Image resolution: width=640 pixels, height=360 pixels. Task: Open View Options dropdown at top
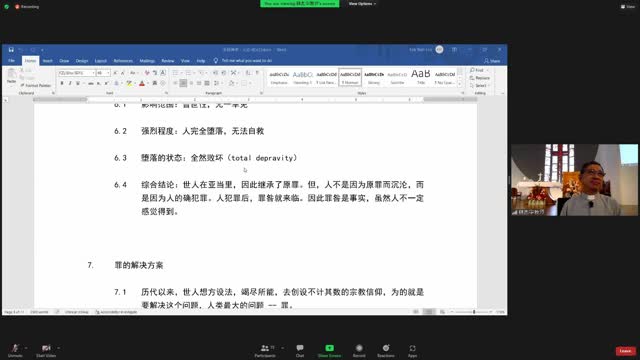click(x=362, y=4)
